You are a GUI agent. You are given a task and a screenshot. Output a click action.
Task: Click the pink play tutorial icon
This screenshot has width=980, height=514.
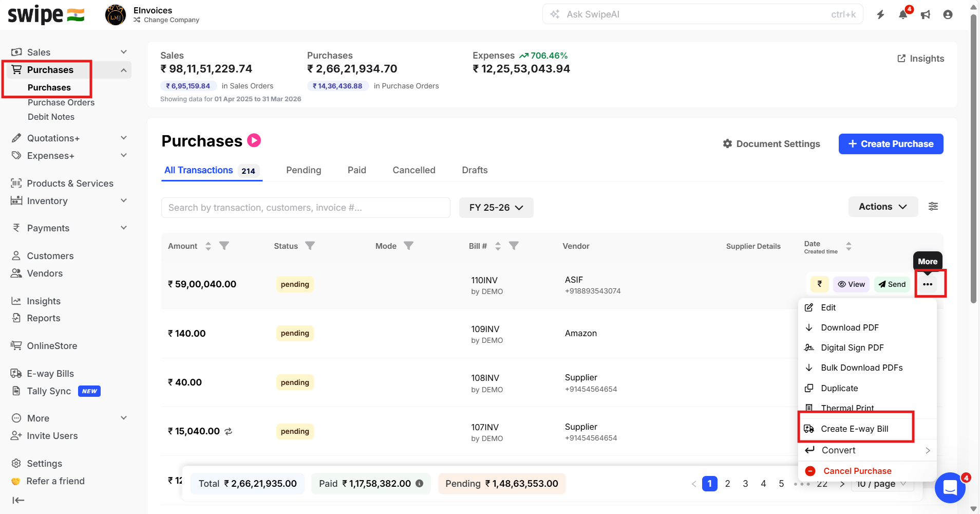click(254, 140)
